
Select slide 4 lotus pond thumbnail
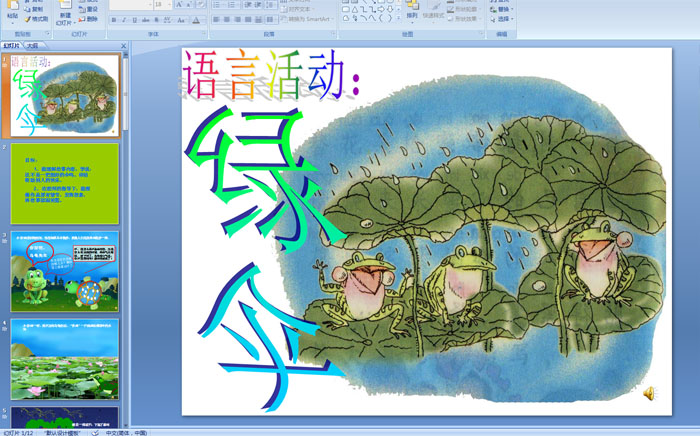[65, 359]
